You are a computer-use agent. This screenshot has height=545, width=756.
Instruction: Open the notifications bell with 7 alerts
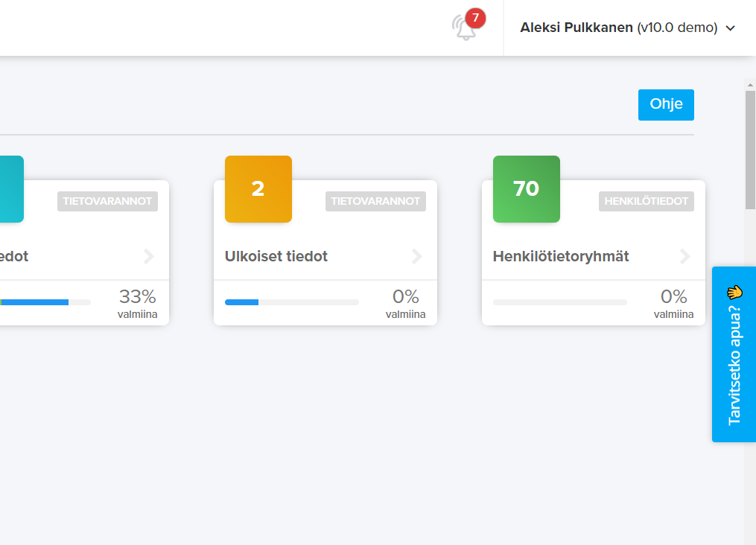point(466,28)
